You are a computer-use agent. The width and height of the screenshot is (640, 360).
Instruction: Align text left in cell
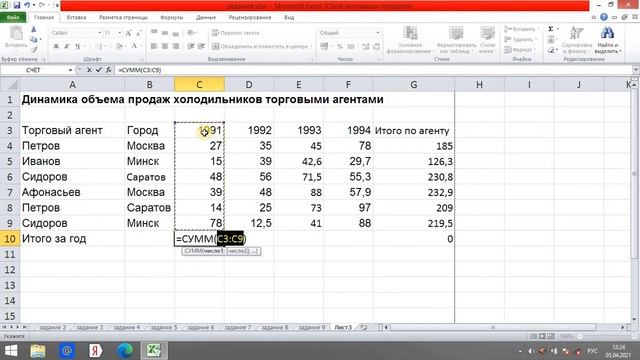(x=154, y=46)
